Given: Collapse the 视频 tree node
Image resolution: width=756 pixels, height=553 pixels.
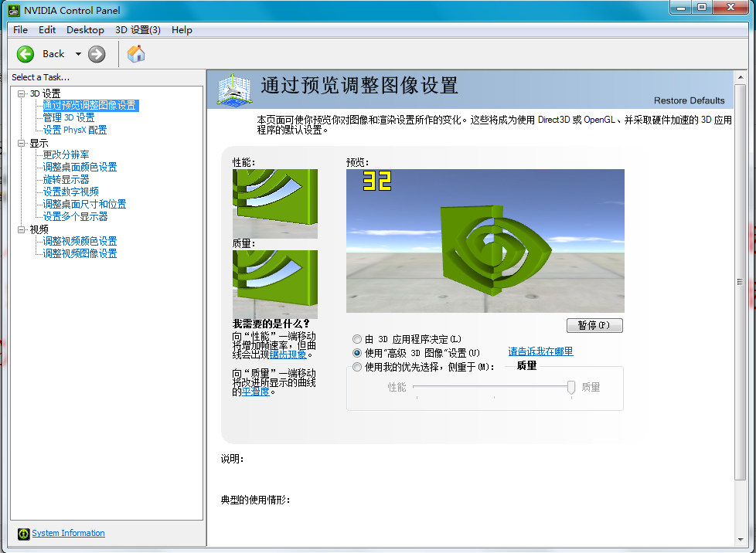Looking at the screenshot, I should tap(21, 230).
